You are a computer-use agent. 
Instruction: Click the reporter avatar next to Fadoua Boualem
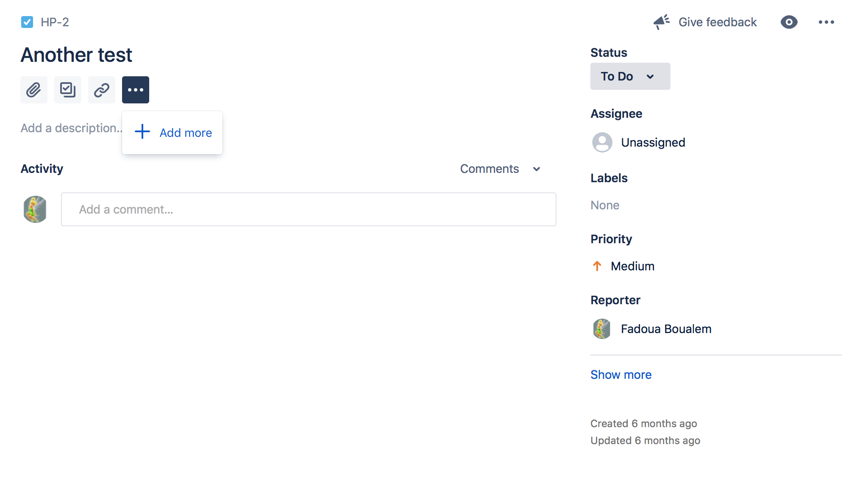tap(601, 328)
